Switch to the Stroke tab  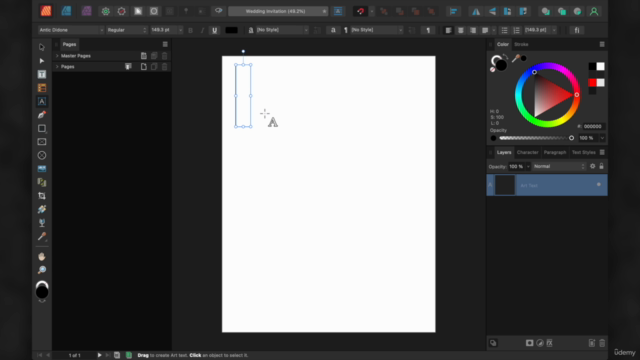pos(521,44)
